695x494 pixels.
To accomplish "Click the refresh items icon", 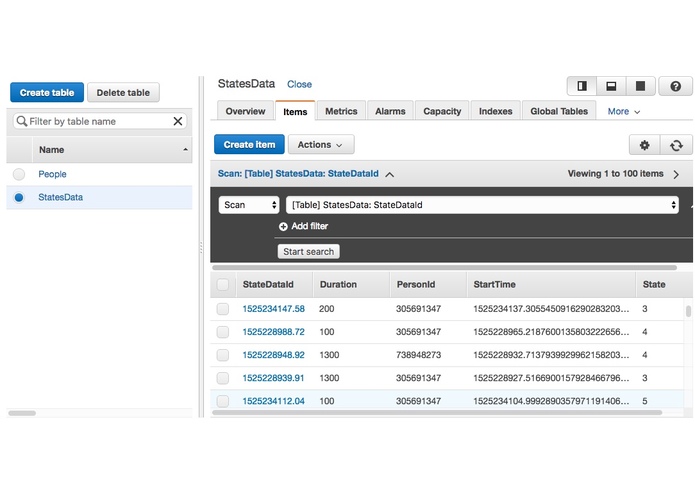I will (676, 145).
